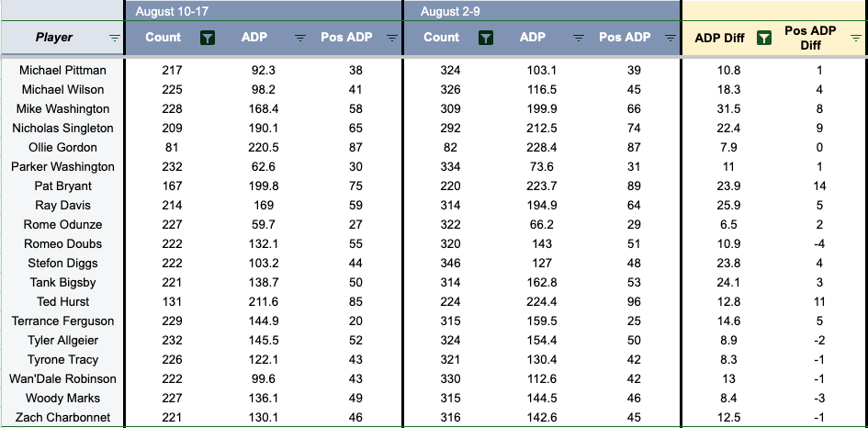Click the Player column header text
The height and width of the screenshot is (428, 868).
pyautogui.click(x=54, y=38)
